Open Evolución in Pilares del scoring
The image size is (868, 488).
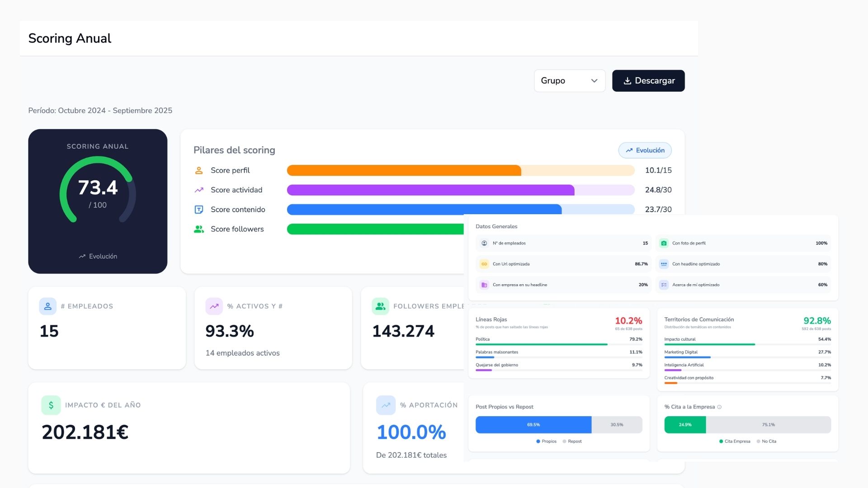click(x=645, y=150)
